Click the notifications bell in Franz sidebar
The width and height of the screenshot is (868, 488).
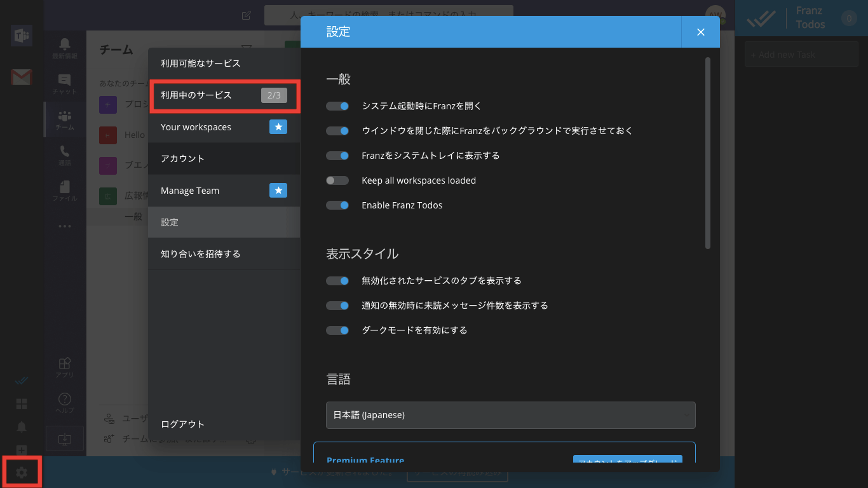pos(21,426)
